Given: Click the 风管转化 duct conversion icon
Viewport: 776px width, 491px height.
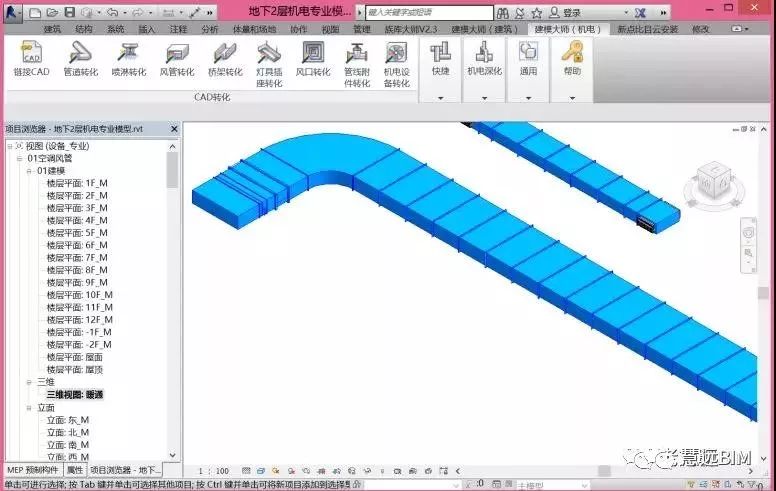Looking at the screenshot, I should tap(177, 59).
